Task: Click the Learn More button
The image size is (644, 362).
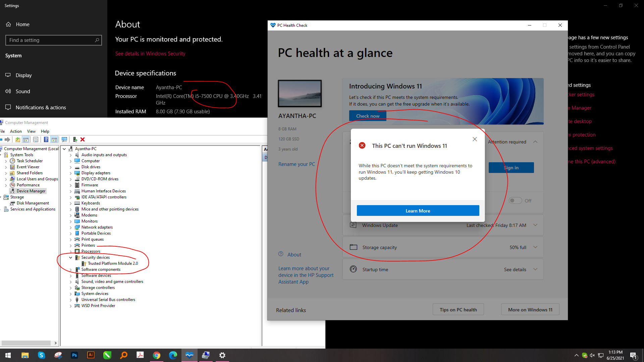Action: 418,211
